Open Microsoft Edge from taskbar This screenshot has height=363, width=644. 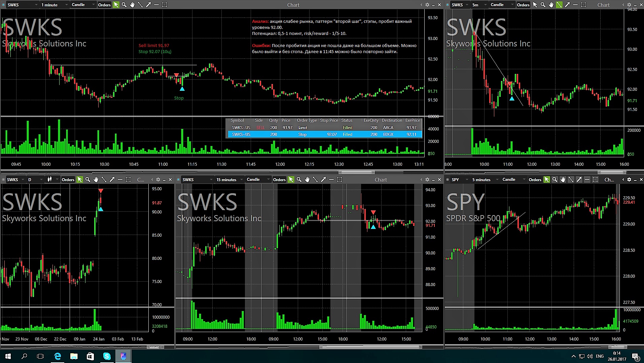pyautogui.click(x=58, y=356)
